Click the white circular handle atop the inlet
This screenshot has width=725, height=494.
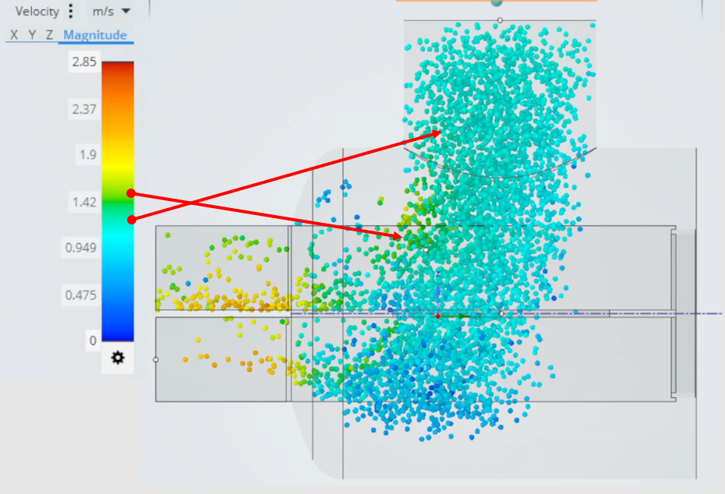pos(500,20)
